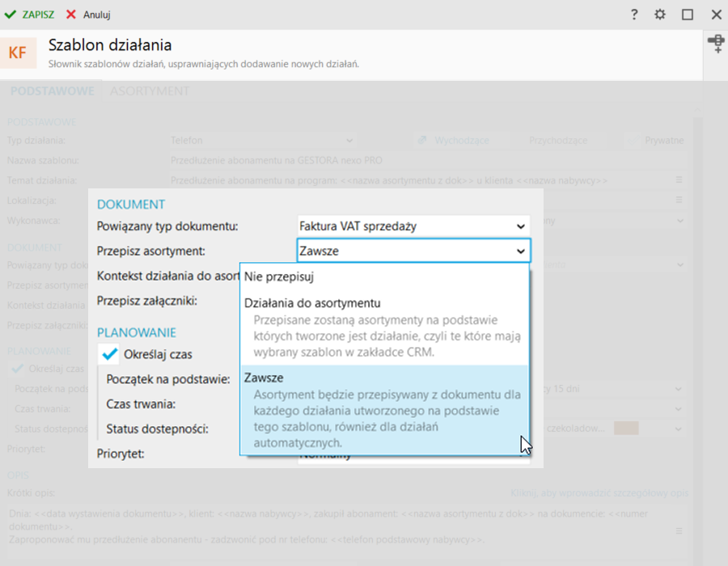
Task: Toggle the Określaj czas checkbox
Action: (x=111, y=354)
